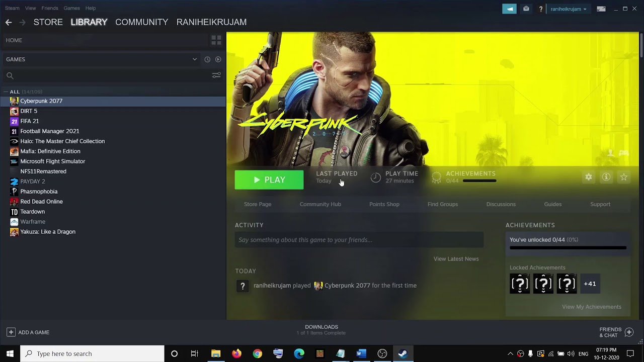This screenshot has width=644, height=362.
Task: Click the activity status input field
Action: (x=359, y=240)
